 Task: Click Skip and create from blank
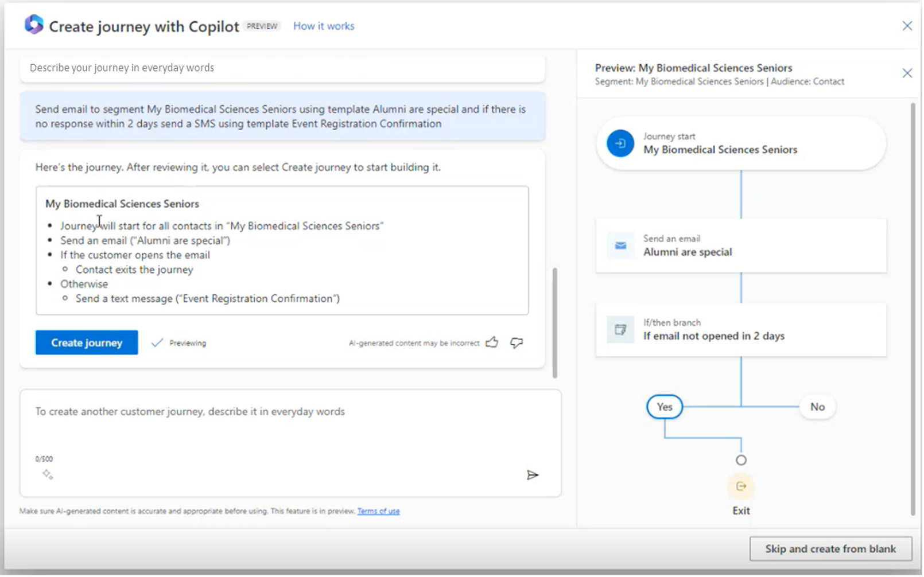point(830,549)
